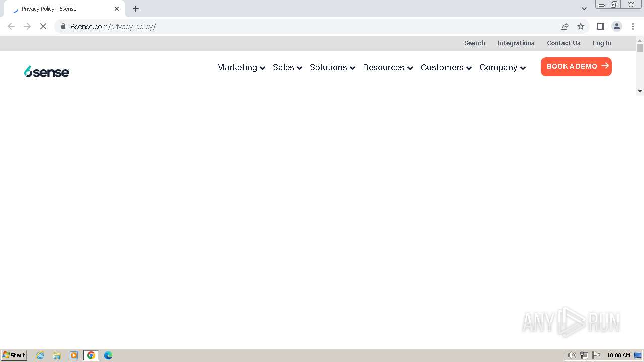Bookmark this tab with star icon
This screenshot has height=362, width=644.
[x=581, y=26]
